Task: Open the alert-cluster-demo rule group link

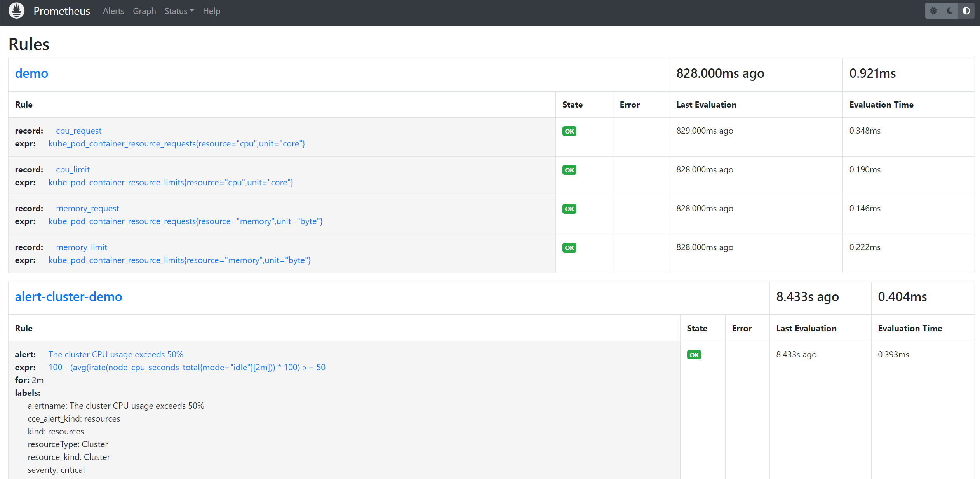Action: point(68,296)
